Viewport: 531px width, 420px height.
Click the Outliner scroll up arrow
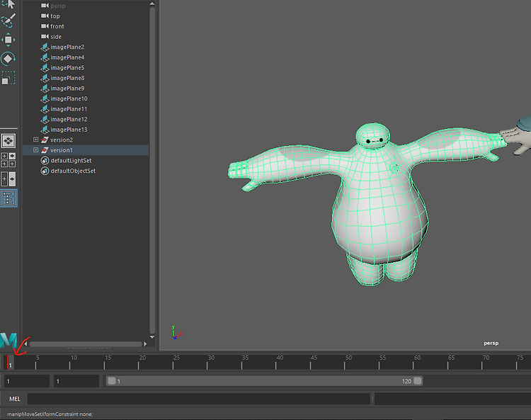(x=152, y=4)
